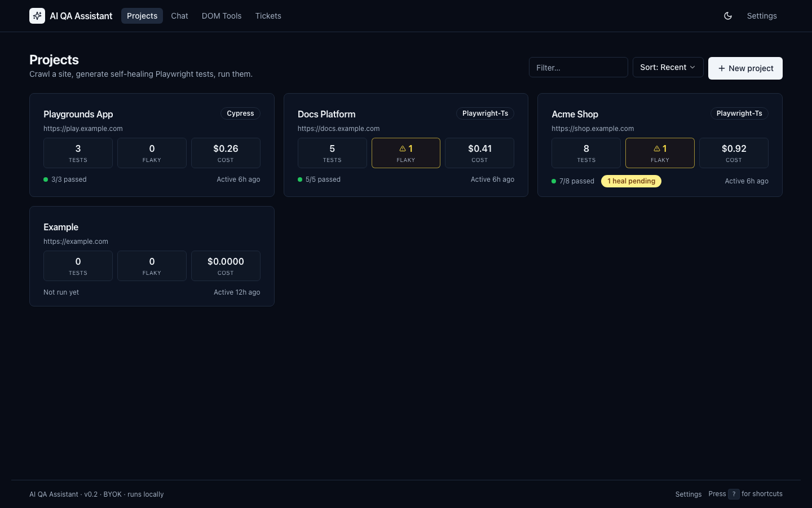Click the Acme Shop 8 TESTS stat
The height and width of the screenshot is (508, 812).
click(586, 153)
